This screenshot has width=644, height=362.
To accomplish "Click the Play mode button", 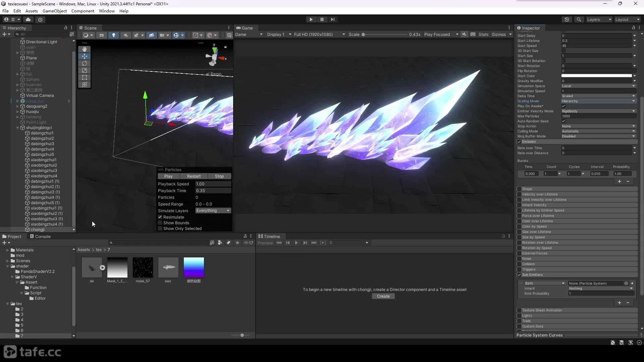I will coord(311,19).
